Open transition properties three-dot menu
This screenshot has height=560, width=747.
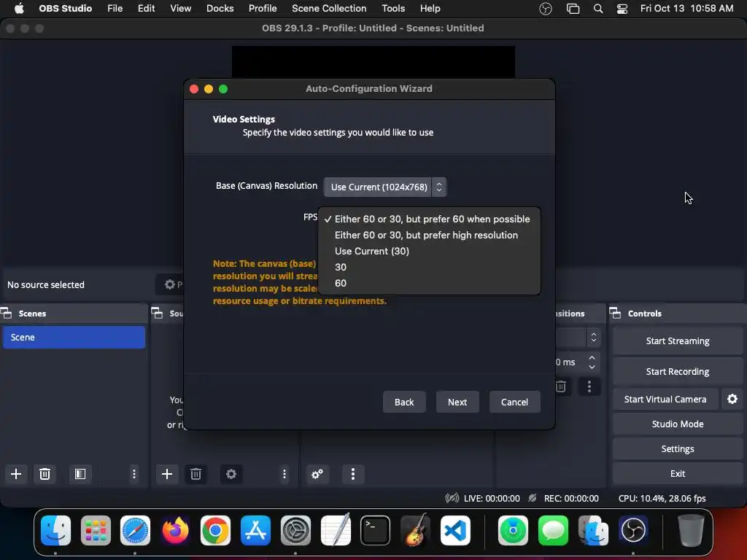point(589,386)
